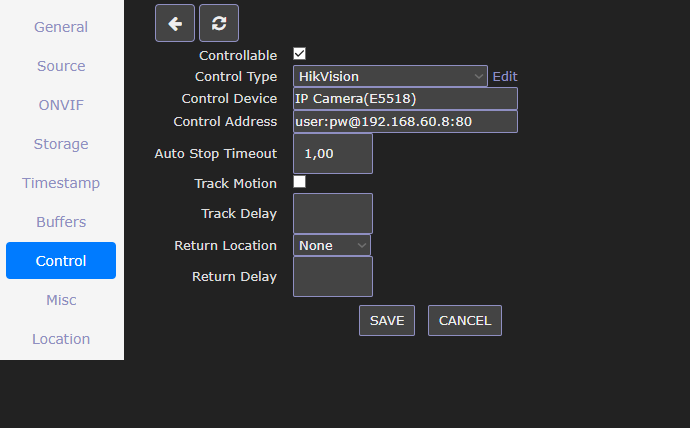Click the Auto Stop Timeout field
Screen dimensions: 690x428
[x=333, y=154]
